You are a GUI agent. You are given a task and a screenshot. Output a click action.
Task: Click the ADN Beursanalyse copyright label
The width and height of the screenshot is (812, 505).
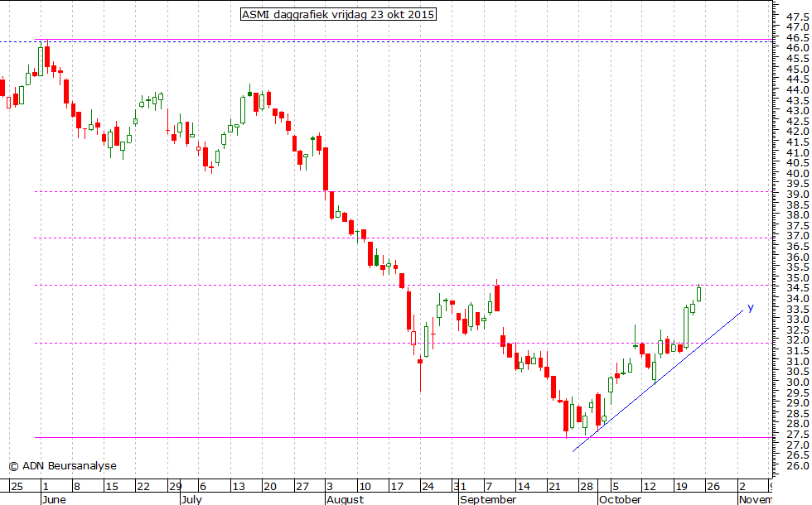coord(63,465)
